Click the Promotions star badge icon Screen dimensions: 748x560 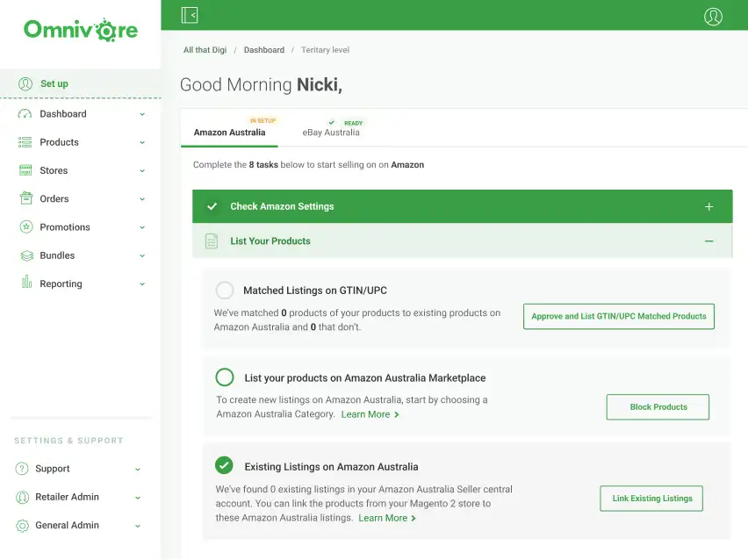point(26,226)
